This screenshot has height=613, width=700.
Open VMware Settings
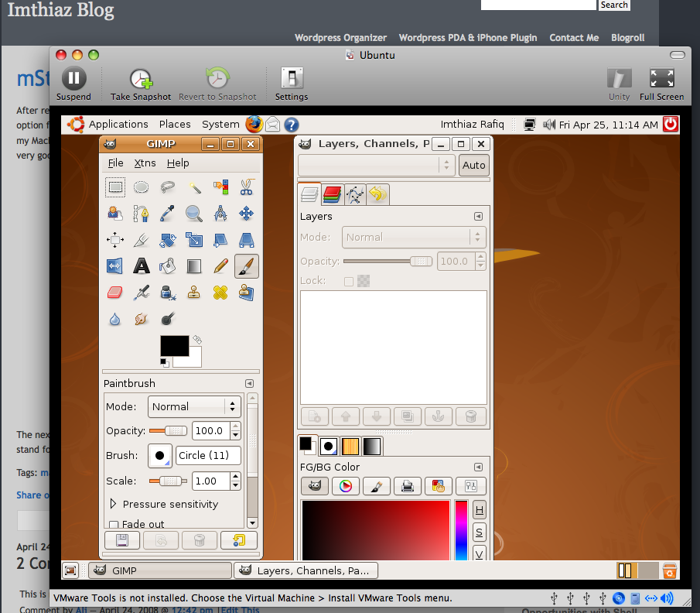tap(292, 84)
